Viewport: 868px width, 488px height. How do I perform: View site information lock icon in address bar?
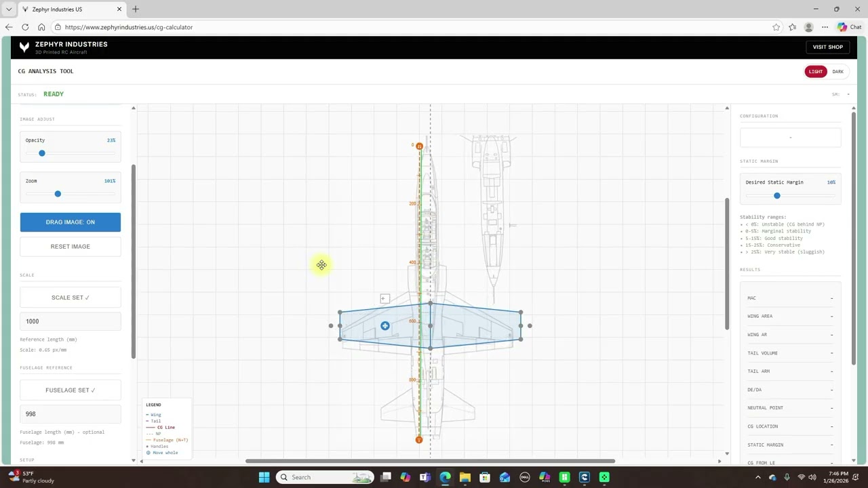point(59,27)
